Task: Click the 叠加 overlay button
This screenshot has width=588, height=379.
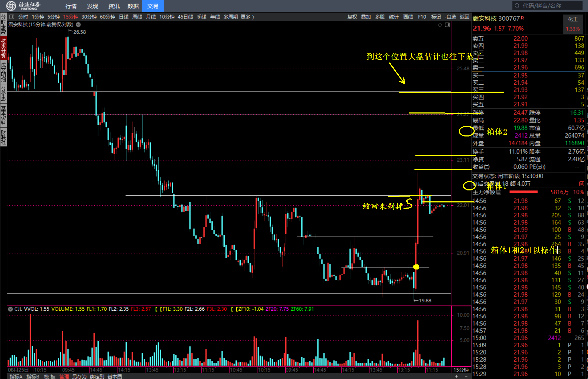Action: 366,17
